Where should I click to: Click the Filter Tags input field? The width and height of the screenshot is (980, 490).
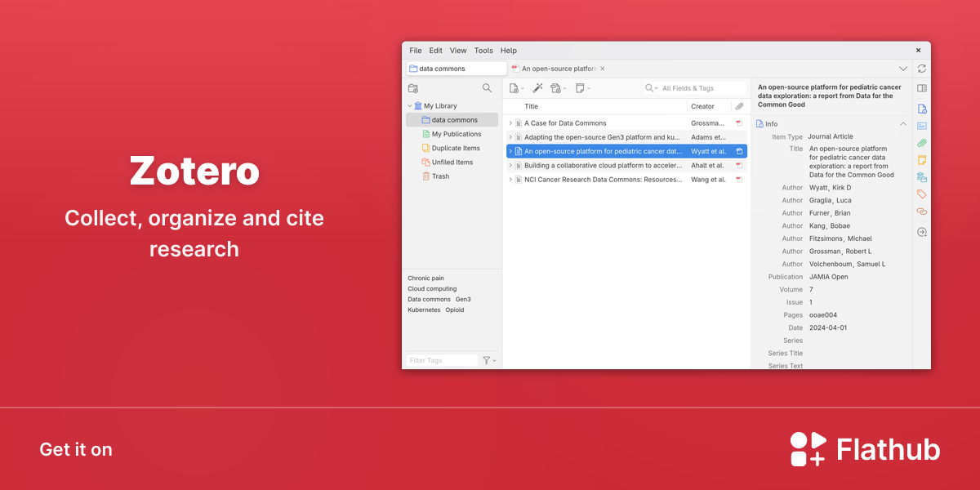coord(442,360)
